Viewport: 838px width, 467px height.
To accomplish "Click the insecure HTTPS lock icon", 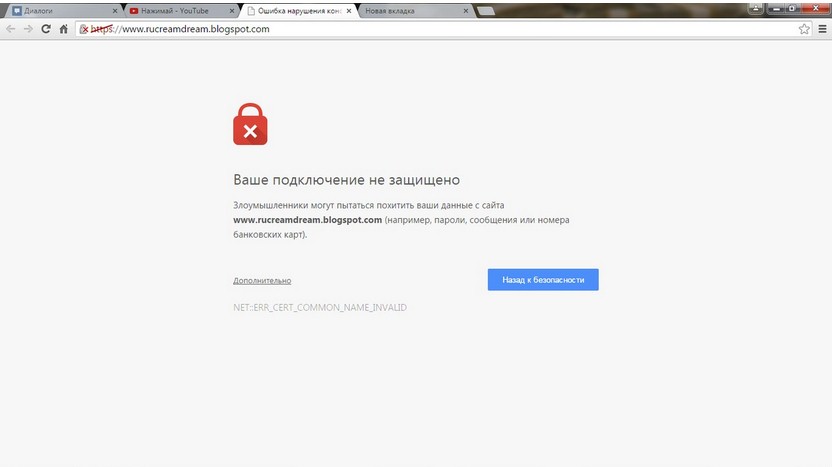I will [x=84, y=29].
